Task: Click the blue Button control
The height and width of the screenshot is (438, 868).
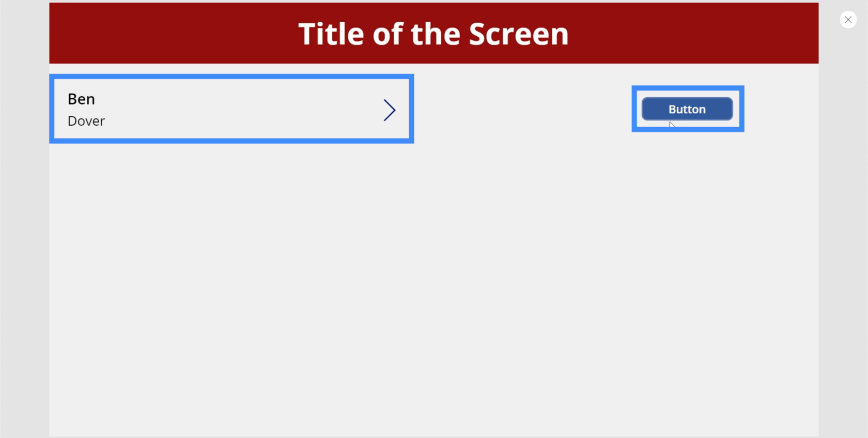Action: click(x=687, y=109)
